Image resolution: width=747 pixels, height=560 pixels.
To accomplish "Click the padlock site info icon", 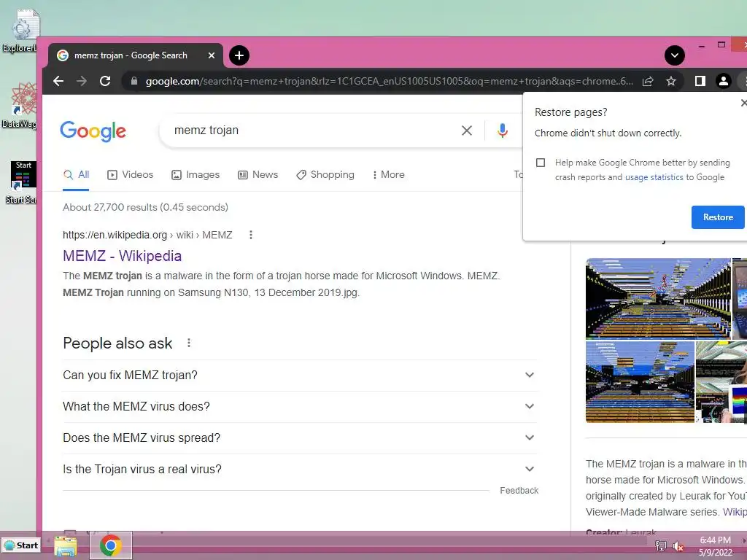I will click(134, 81).
